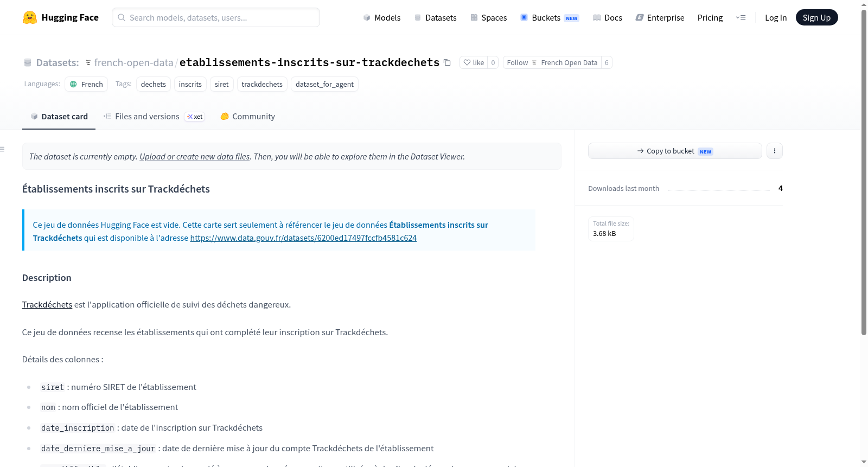Click the Copy to bucket button
This screenshot has height=467, width=868.
point(675,151)
